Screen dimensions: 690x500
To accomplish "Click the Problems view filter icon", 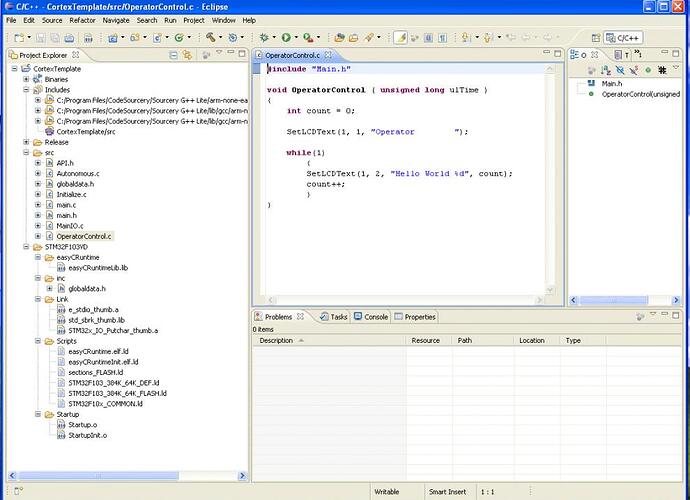I will pos(641,316).
